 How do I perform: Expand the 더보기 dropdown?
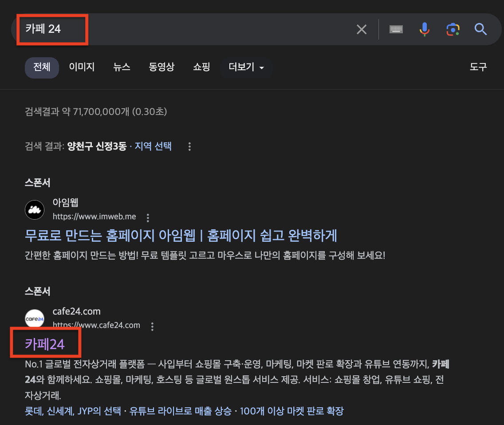click(x=246, y=67)
